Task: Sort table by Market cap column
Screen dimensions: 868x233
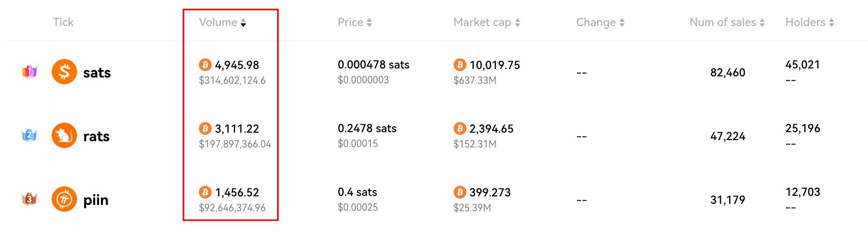Action: click(x=487, y=22)
